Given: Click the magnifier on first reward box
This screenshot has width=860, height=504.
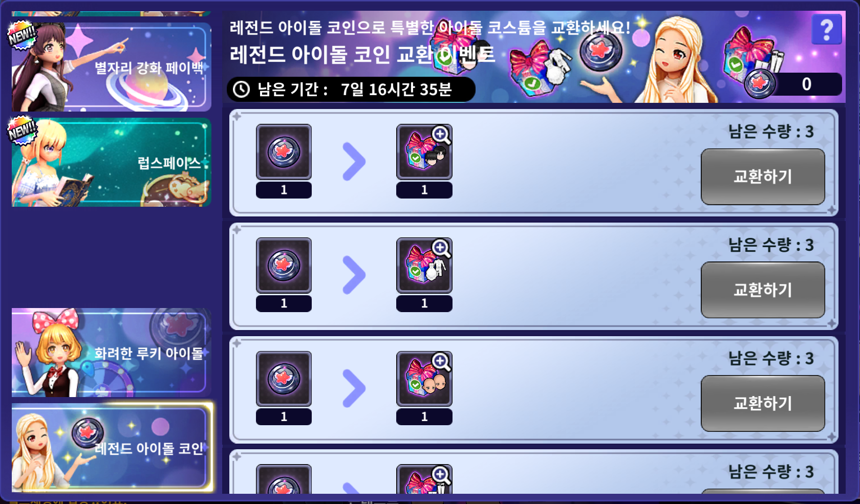Looking at the screenshot, I should pos(441,136).
